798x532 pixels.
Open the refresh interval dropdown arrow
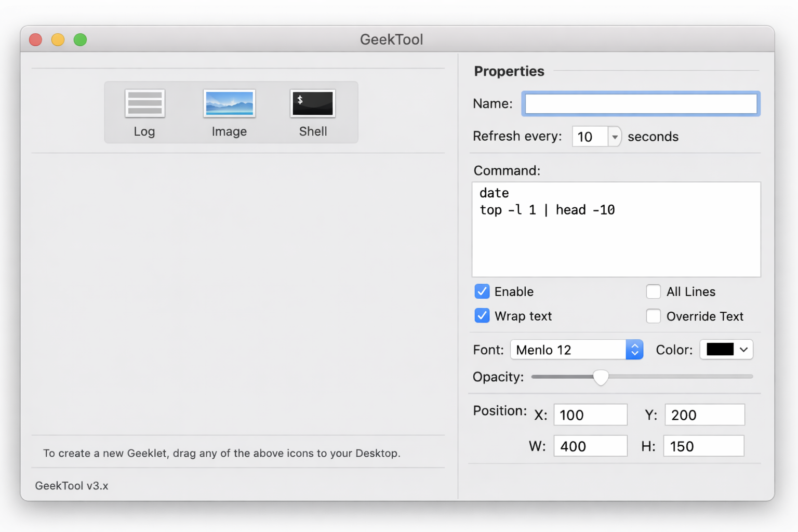pos(615,137)
